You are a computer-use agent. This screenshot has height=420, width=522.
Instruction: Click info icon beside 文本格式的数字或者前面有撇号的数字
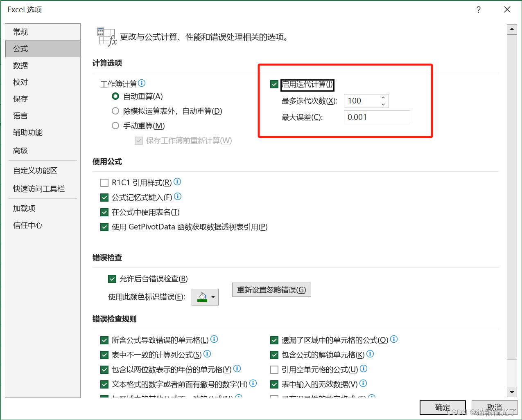(x=253, y=383)
